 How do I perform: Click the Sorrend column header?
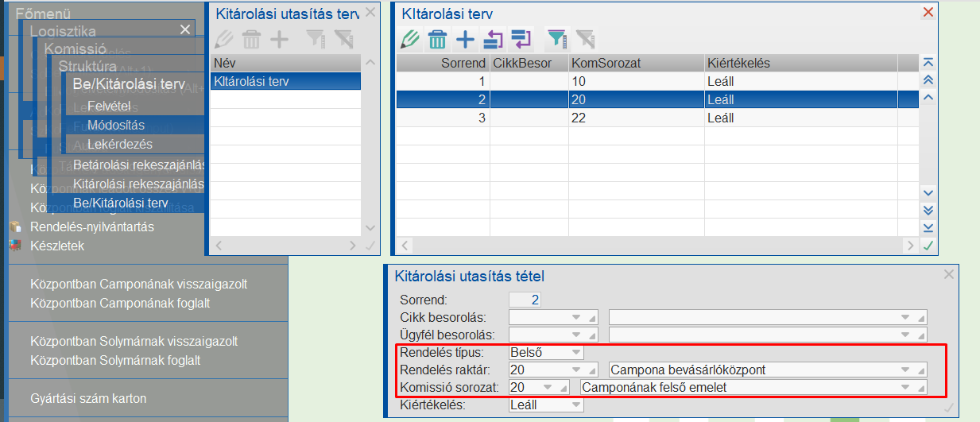tap(444, 63)
